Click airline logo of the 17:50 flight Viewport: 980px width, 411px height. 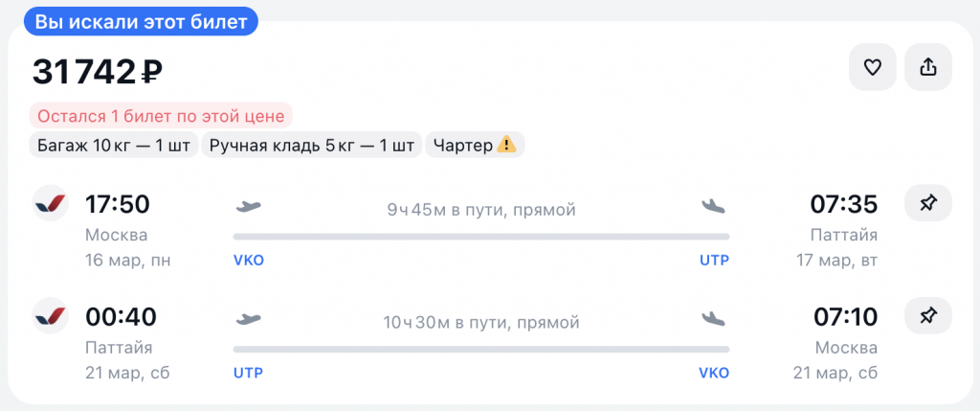50,203
